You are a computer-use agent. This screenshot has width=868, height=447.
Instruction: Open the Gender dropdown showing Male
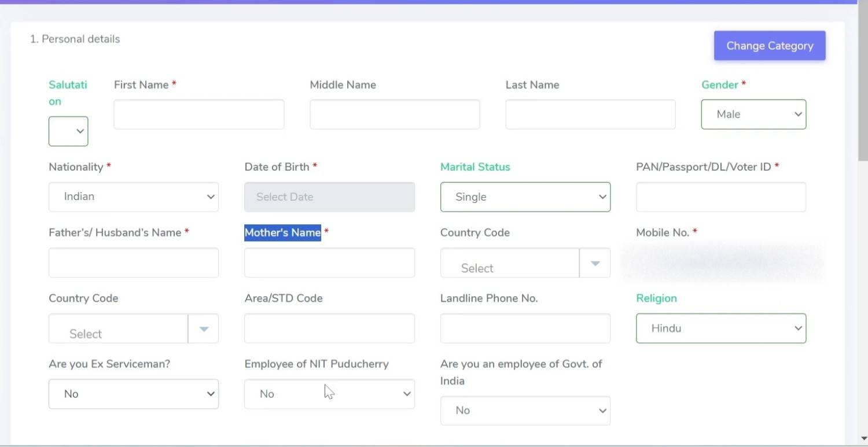753,114
